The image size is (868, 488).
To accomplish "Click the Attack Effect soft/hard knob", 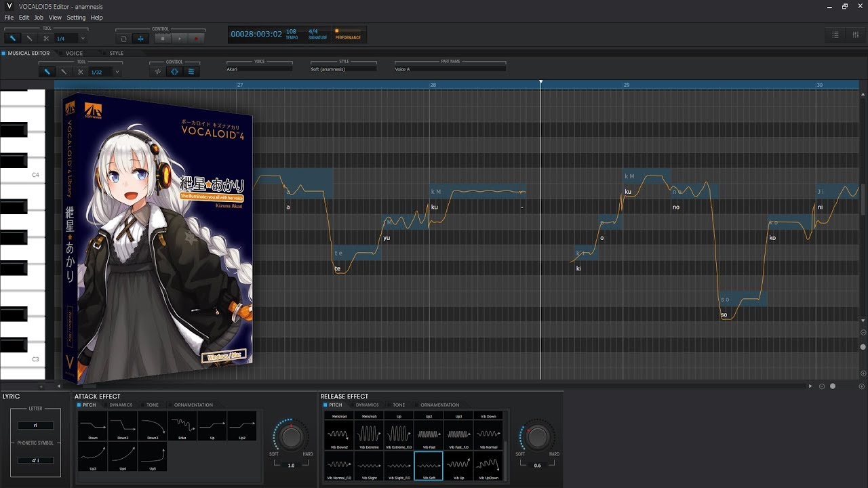I will (291, 437).
